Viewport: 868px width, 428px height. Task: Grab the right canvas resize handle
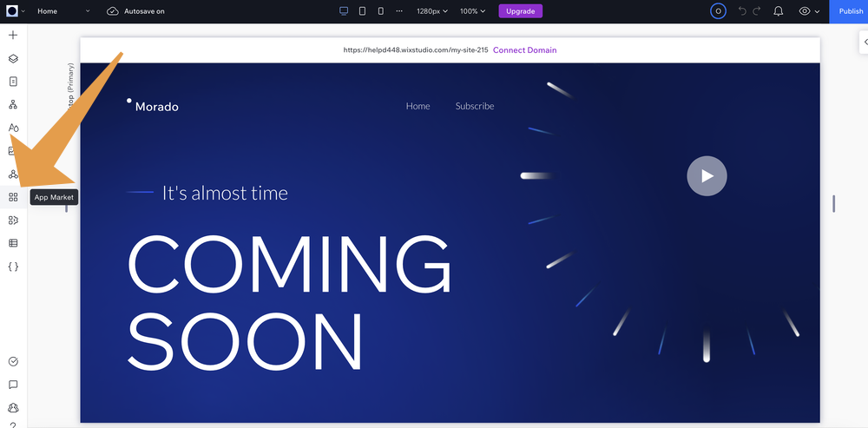click(x=833, y=204)
